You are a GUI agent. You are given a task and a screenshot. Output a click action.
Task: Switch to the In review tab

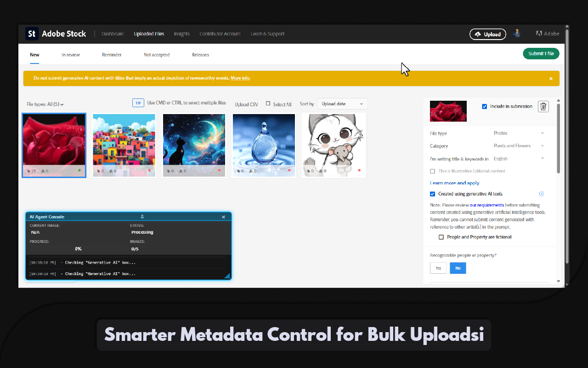point(71,55)
